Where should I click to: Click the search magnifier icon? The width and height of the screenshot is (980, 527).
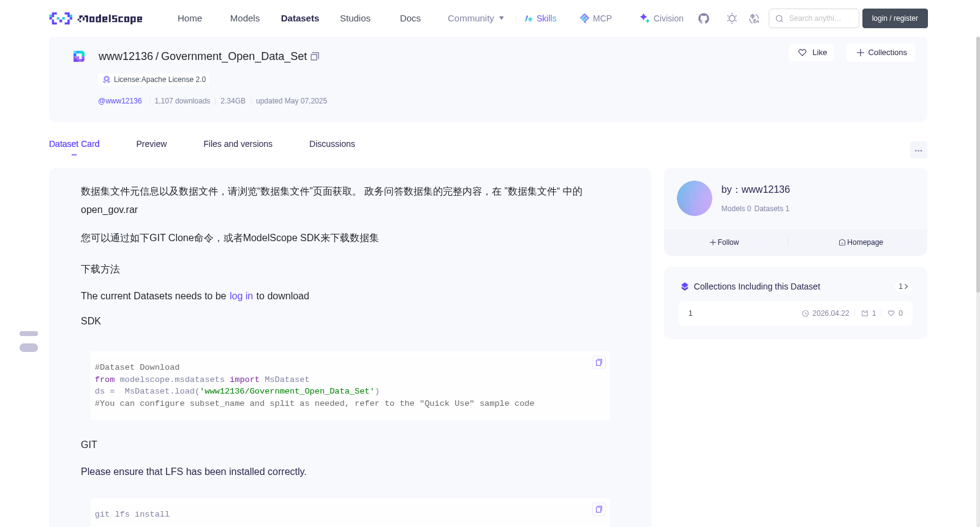coord(780,18)
